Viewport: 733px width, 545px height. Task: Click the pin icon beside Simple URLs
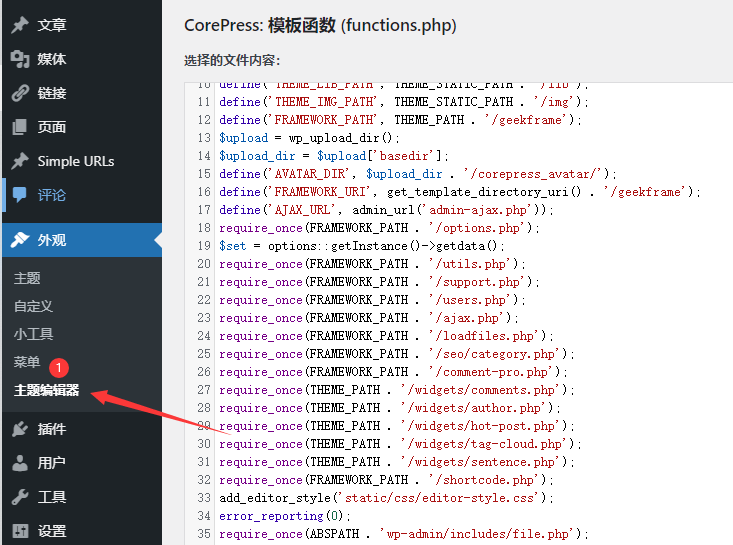tap(20, 161)
